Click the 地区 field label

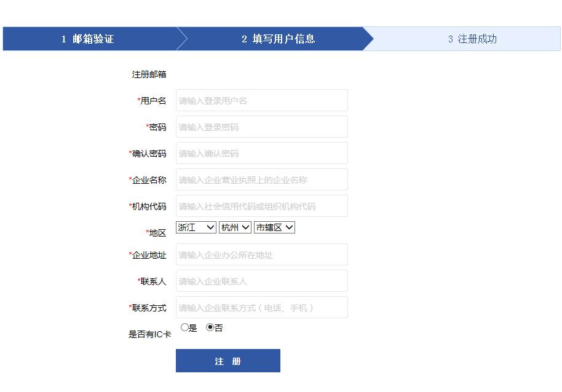point(157,233)
